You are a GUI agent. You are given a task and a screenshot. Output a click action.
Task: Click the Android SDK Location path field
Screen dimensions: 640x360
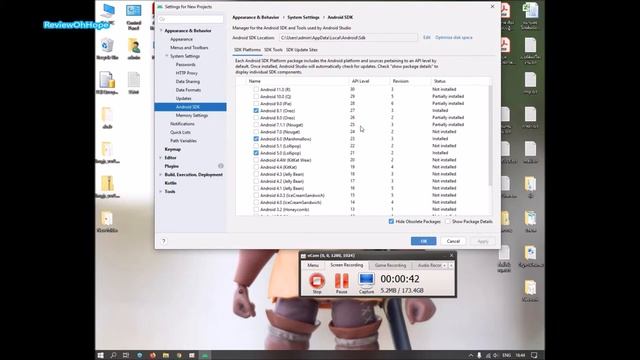[348, 38]
